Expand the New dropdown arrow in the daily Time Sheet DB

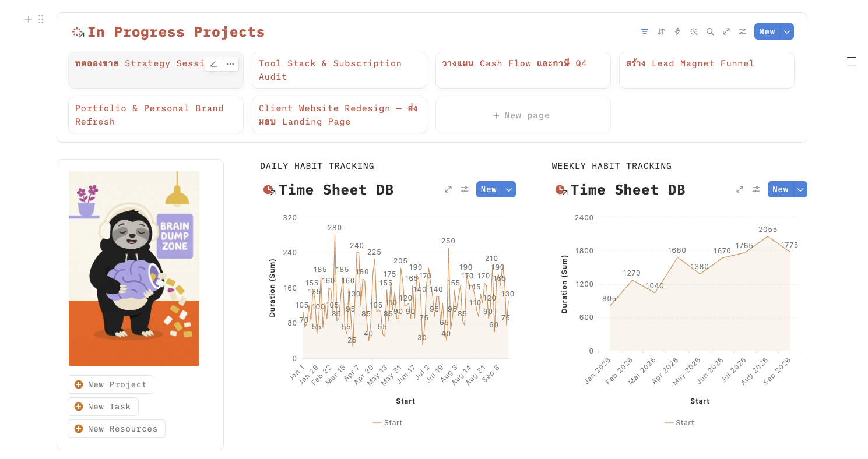click(509, 189)
